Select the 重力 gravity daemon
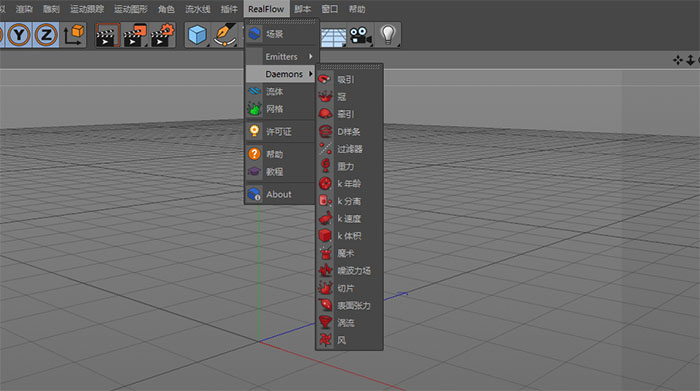This screenshot has width=700, height=391. pos(349,166)
